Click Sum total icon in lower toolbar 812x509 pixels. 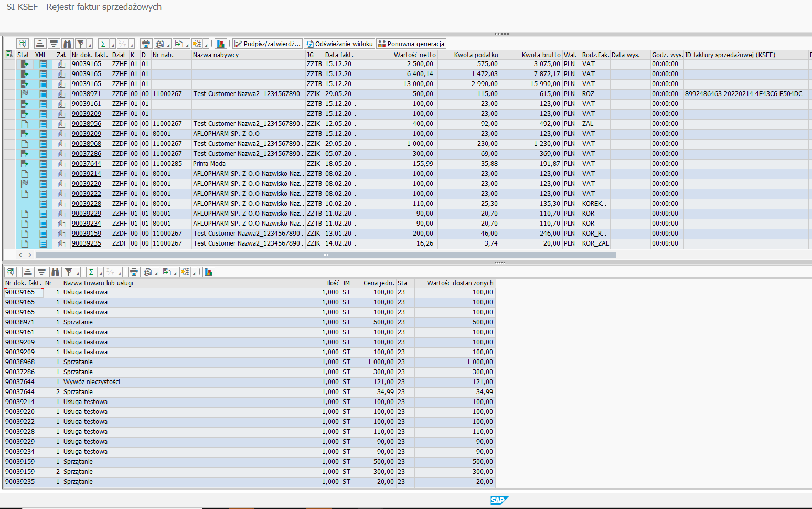point(91,272)
